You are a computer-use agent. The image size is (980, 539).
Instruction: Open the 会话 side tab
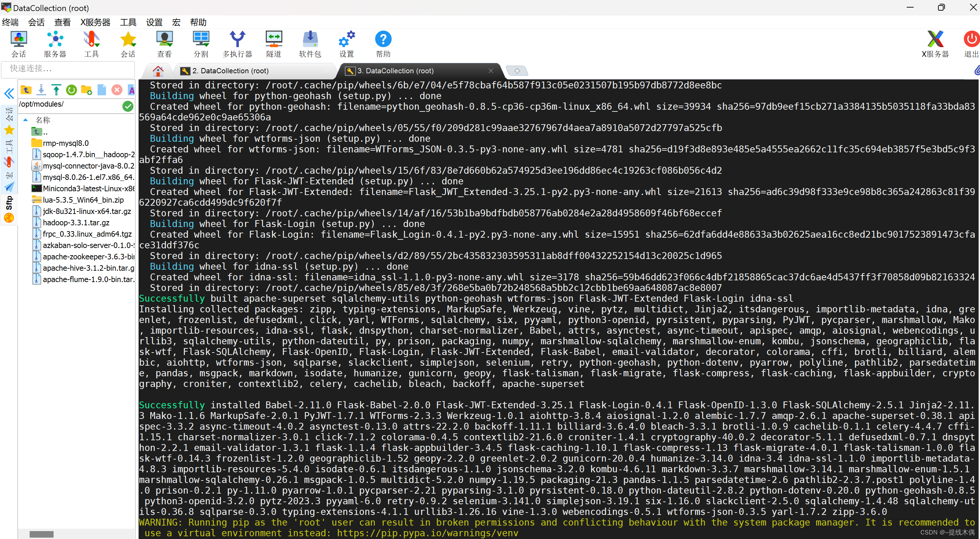(x=9, y=121)
